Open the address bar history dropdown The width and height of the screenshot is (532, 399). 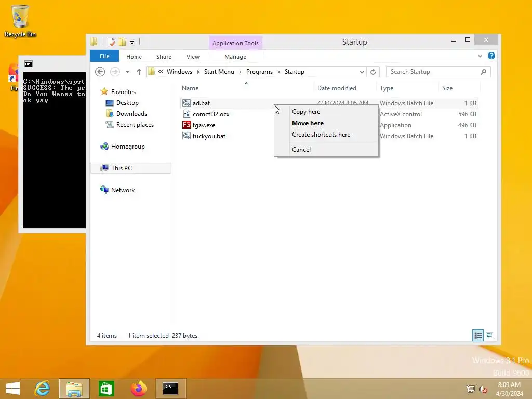click(362, 72)
